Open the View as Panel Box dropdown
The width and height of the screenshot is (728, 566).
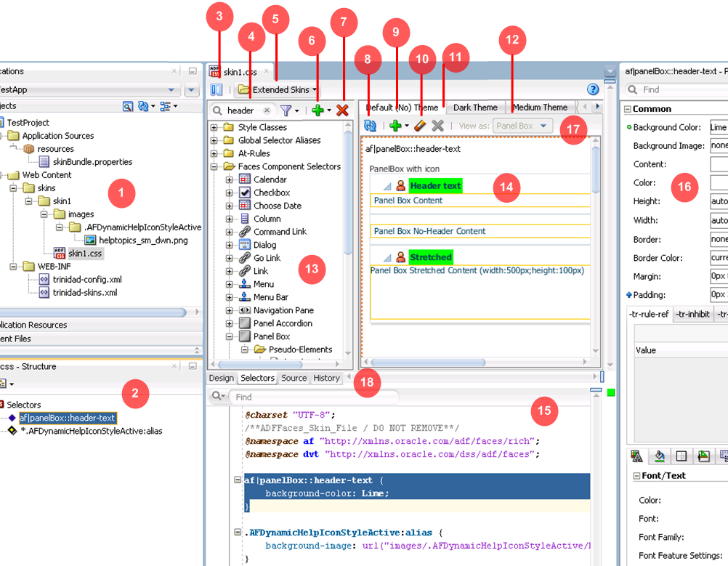[522, 126]
